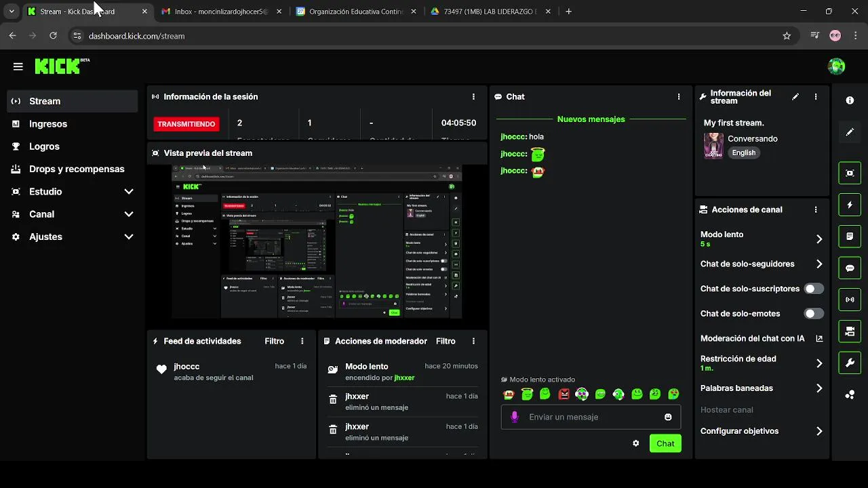Insert the red angry face emote
Viewport: 868px width, 488px height.
(564, 394)
